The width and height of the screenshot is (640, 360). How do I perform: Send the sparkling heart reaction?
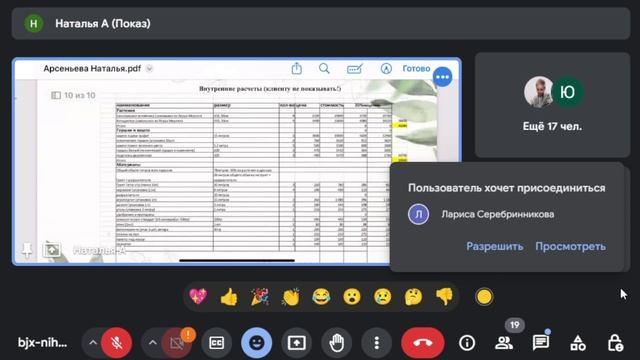198,296
